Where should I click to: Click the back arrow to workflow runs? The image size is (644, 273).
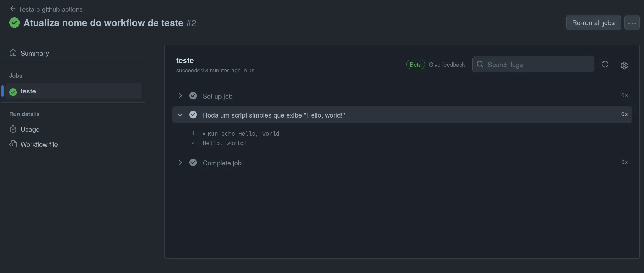(13, 9)
